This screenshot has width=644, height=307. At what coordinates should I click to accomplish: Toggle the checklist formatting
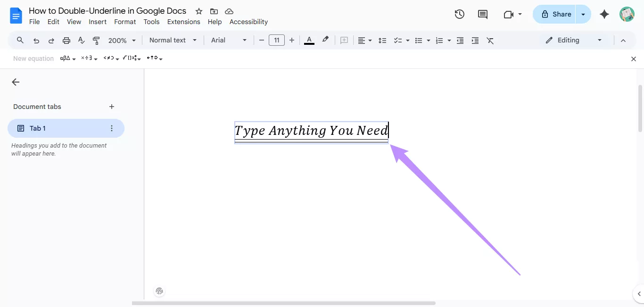point(398,41)
